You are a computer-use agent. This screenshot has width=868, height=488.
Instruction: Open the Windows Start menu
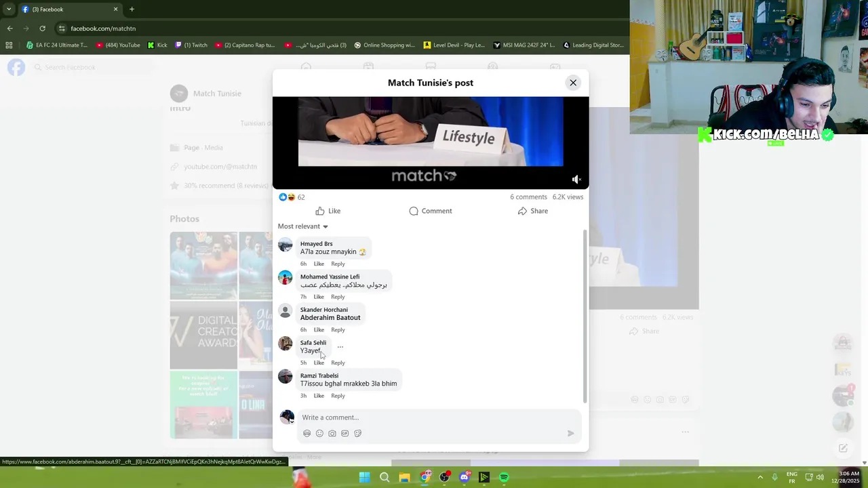(x=364, y=477)
